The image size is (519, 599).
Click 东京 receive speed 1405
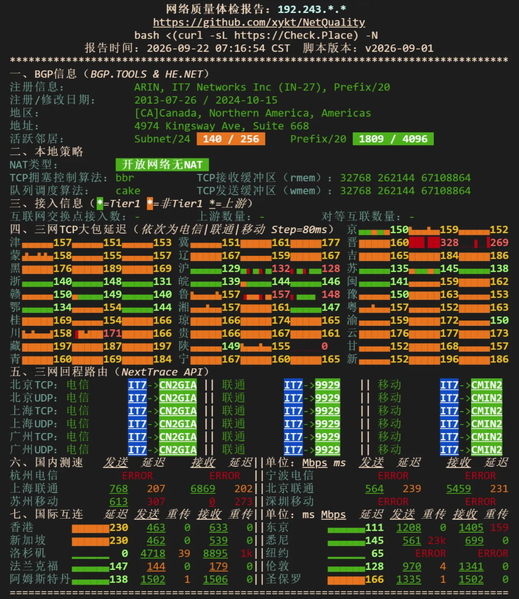pos(471,528)
